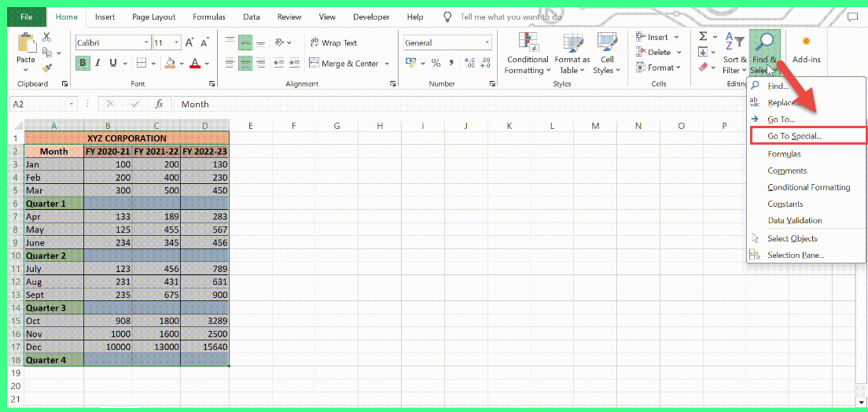Click the Name Box showing A2
The height and width of the screenshot is (412, 868).
pyautogui.click(x=43, y=104)
